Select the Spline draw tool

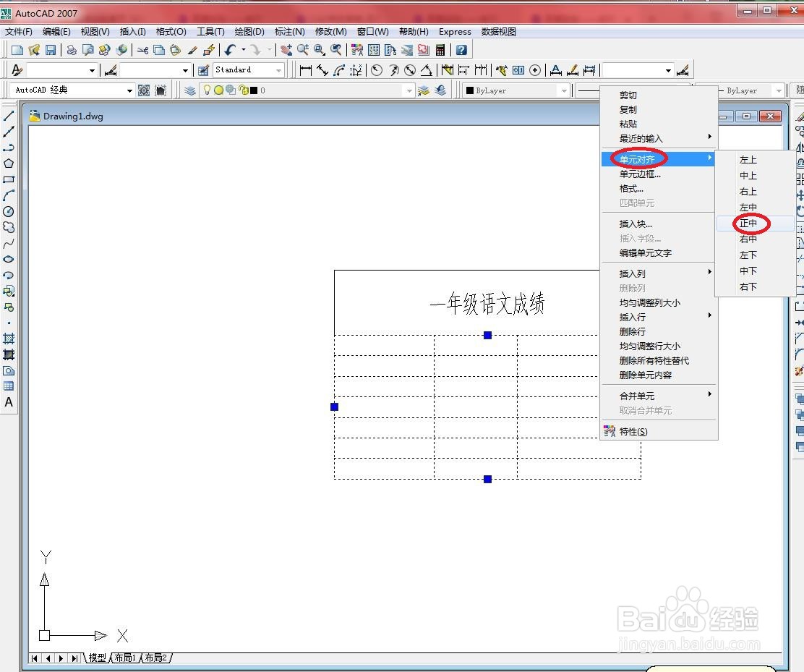coord(9,243)
